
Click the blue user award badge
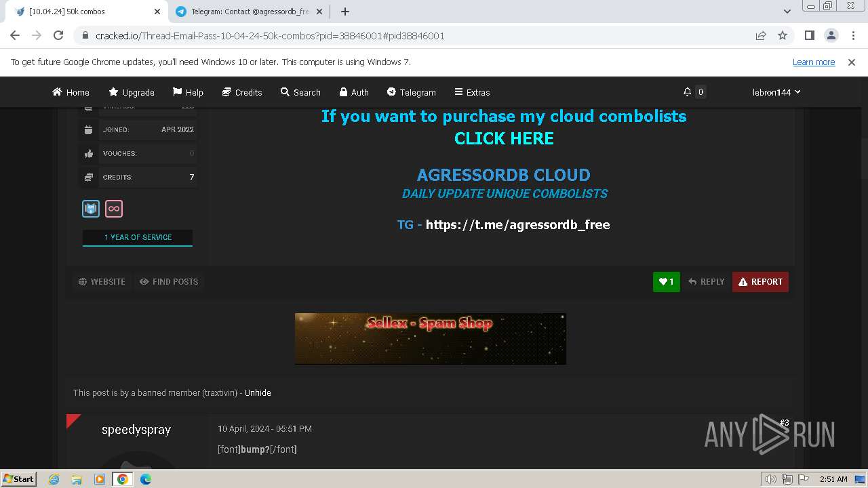pyautogui.click(x=91, y=209)
